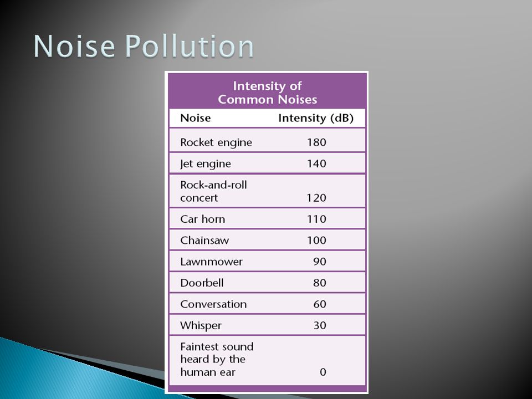The height and width of the screenshot is (399, 532).
Task: Select the 'Conversation' row label
Action: coord(213,304)
